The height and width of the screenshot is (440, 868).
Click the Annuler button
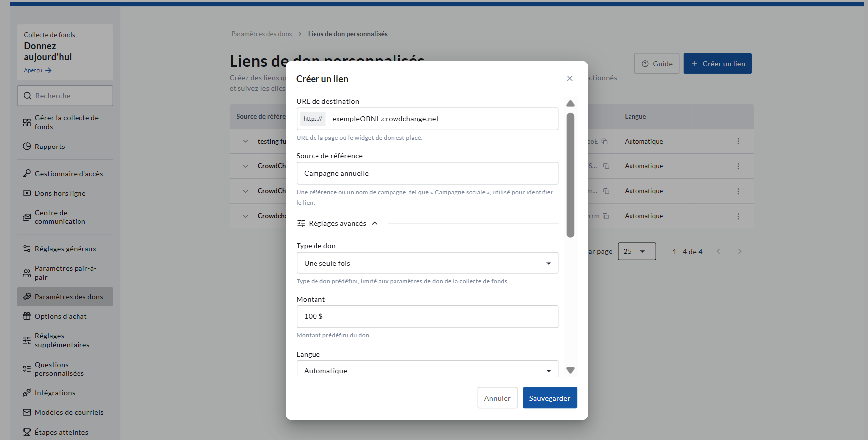click(497, 398)
